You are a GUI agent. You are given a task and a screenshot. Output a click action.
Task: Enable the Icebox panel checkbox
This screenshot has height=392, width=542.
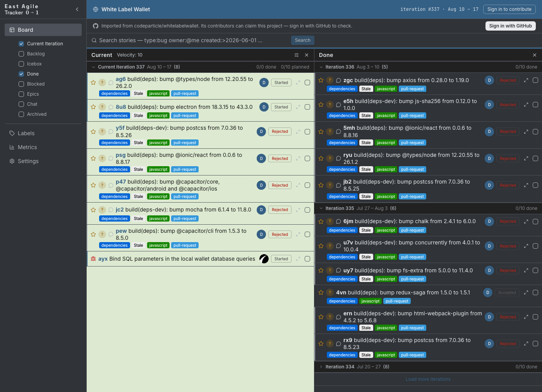pos(21,64)
